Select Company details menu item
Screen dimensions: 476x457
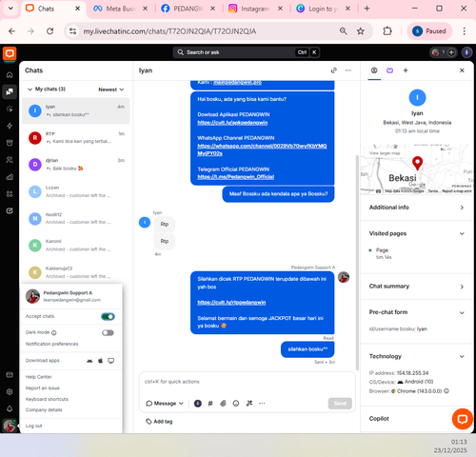point(44,410)
